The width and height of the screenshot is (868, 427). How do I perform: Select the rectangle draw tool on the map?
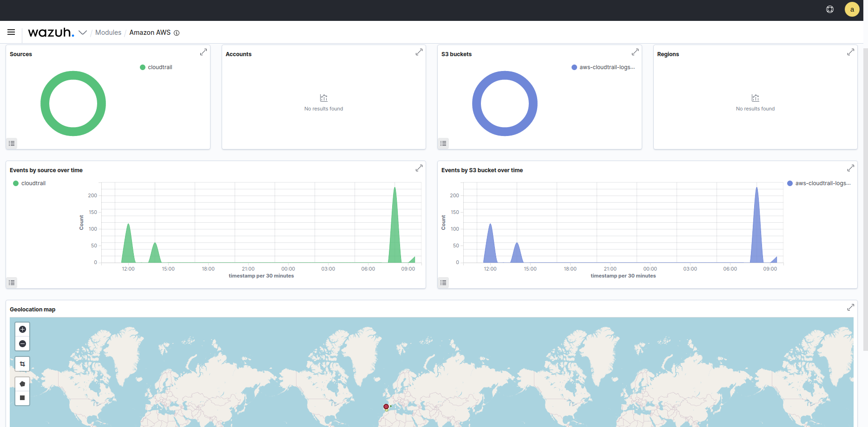pos(22,398)
